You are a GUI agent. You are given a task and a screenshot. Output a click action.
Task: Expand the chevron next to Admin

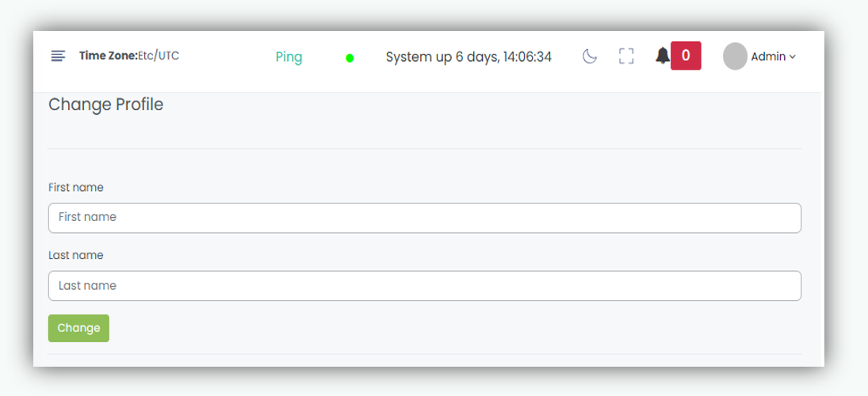793,57
